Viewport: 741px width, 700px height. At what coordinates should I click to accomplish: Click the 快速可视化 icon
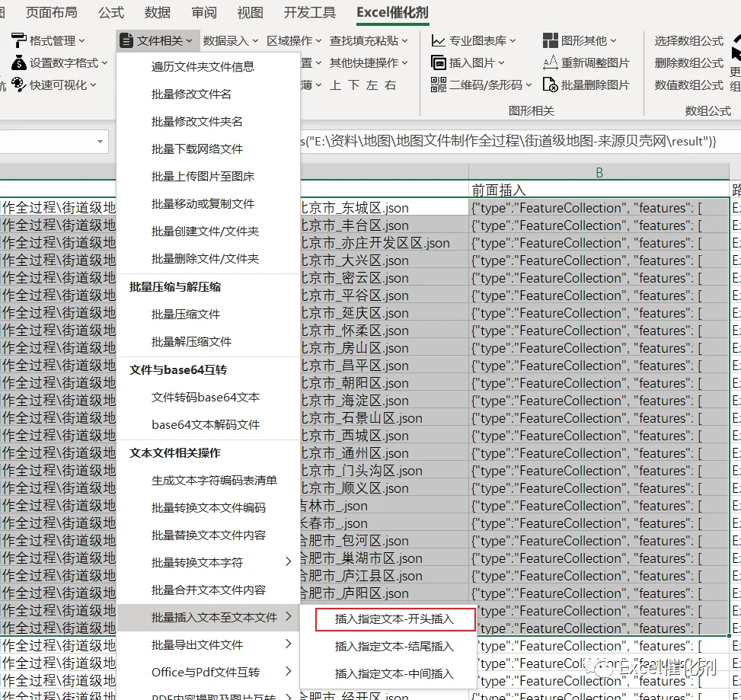pyautogui.click(x=18, y=85)
